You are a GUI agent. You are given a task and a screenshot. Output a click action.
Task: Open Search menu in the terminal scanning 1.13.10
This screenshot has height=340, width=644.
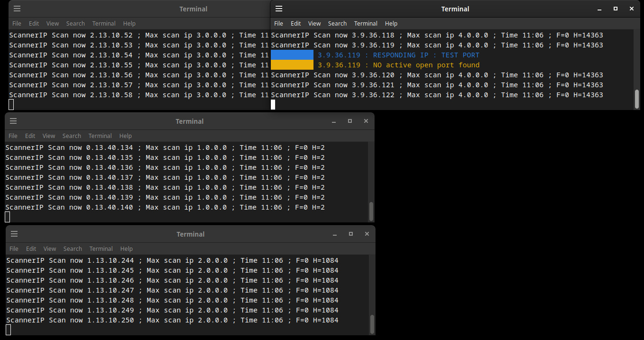coord(72,248)
